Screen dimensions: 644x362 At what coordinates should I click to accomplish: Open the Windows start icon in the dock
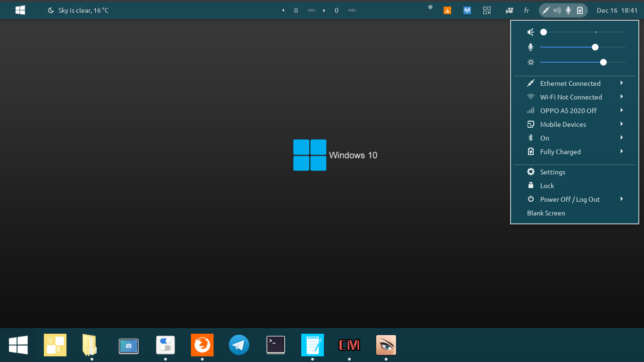[18, 345]
